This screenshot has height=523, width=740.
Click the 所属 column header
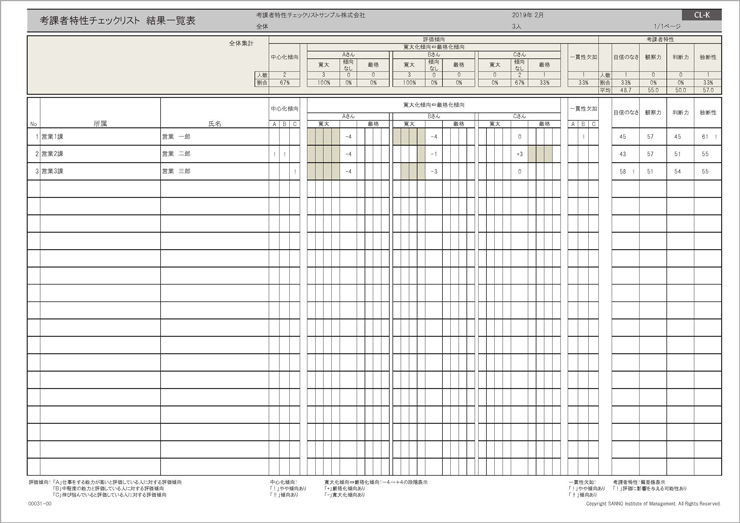point(99,123)
